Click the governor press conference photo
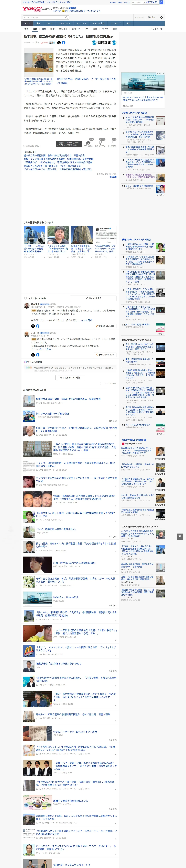 (39, 63)
